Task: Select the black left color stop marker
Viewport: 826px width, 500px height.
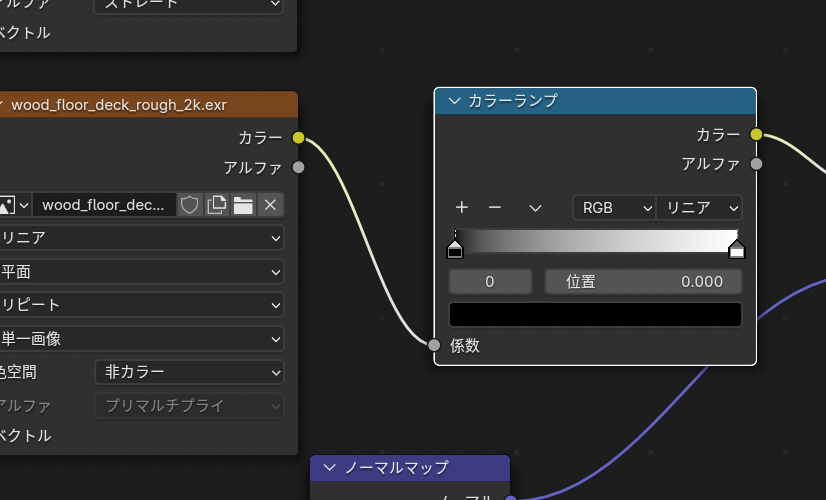Action: point(455,247)
